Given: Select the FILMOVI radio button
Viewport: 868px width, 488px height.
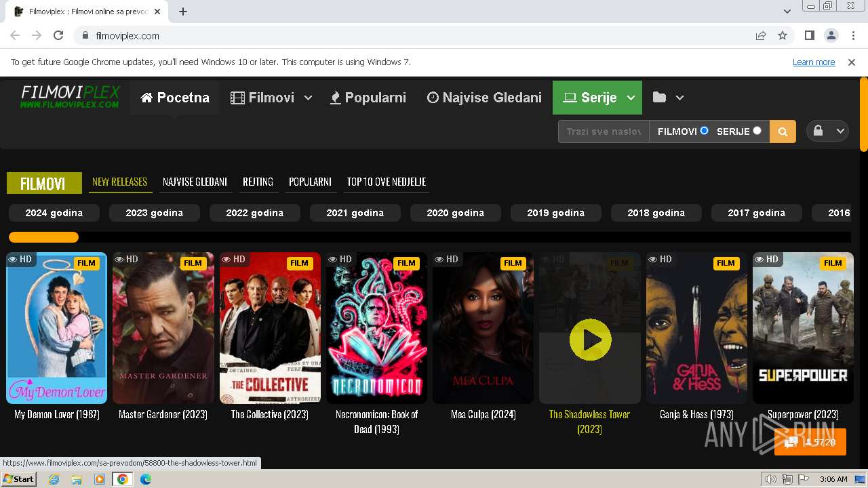Looking at the screenshot, I should [x=704, y=131].
